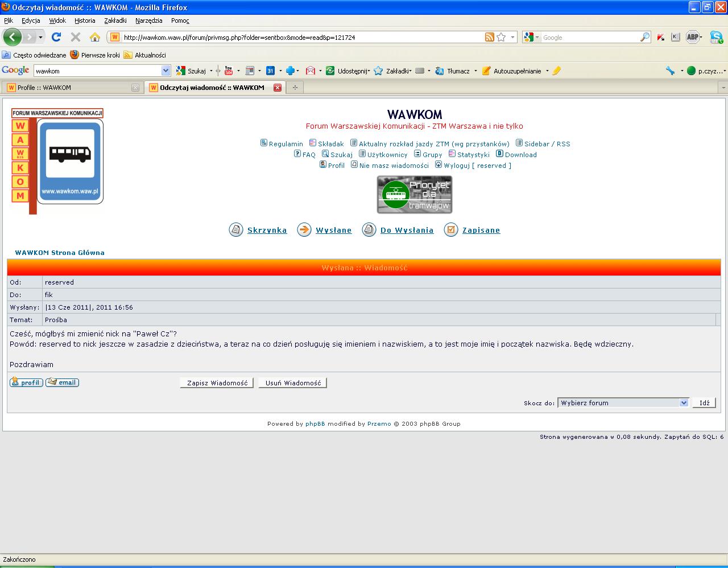Open the Skrzynka inbox folder icon
This screenshot has width=728, height=568.
(x=236, y=230)
